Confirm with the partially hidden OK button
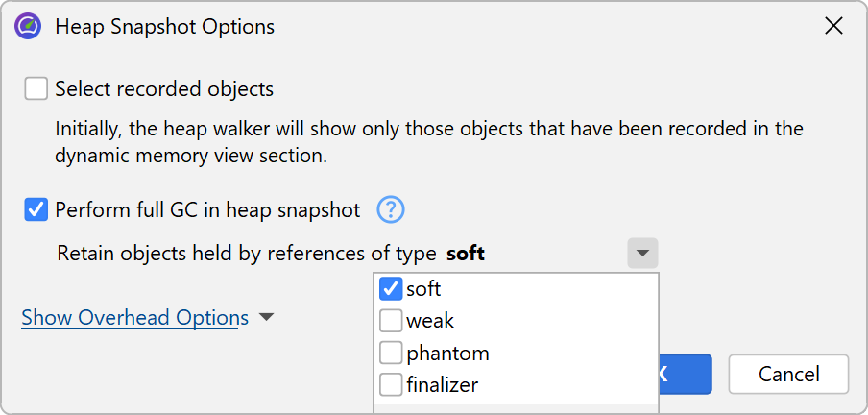The image size is (868, 415). [x=686, y=374]
